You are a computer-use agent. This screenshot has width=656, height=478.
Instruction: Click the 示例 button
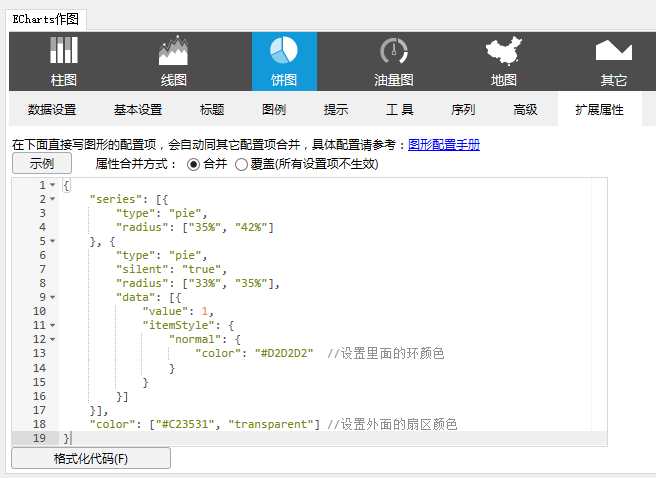(x=42, y=163)
